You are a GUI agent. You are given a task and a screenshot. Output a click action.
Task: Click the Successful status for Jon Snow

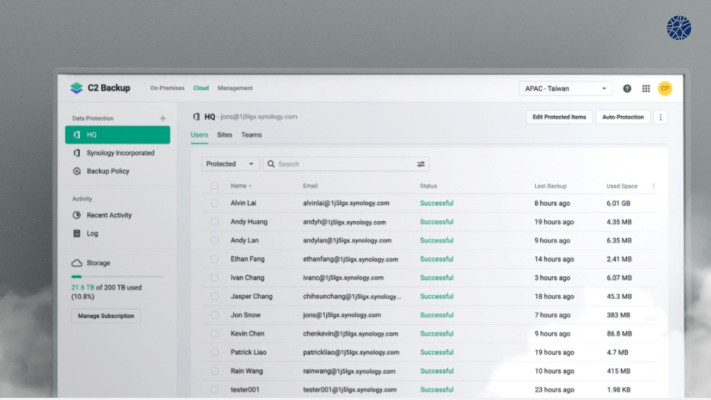pos(436,315)
